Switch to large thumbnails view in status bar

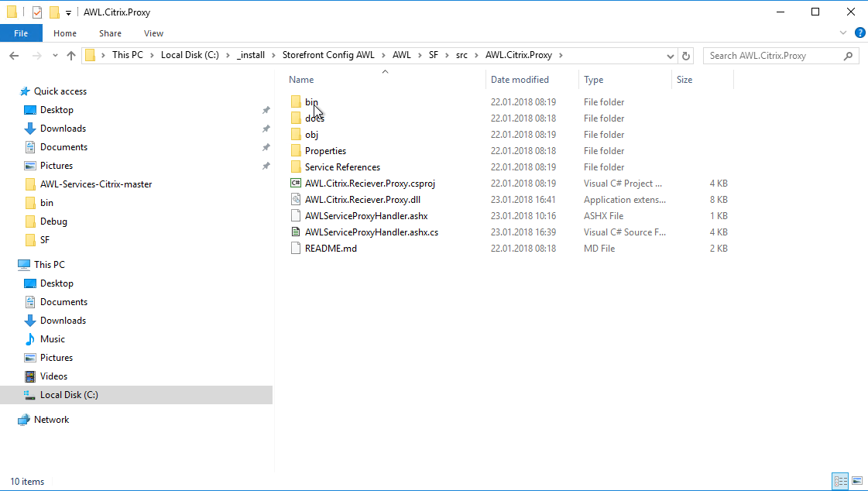click(856, 481)
